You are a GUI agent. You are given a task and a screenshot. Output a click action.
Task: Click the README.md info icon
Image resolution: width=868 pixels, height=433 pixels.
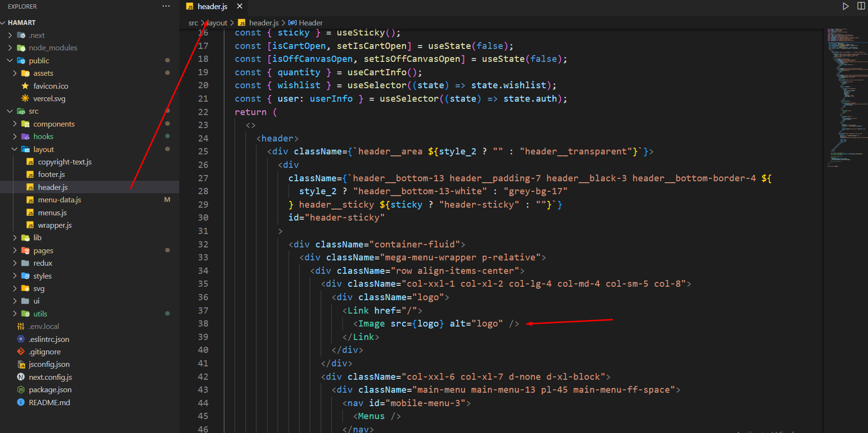[21, 402]
